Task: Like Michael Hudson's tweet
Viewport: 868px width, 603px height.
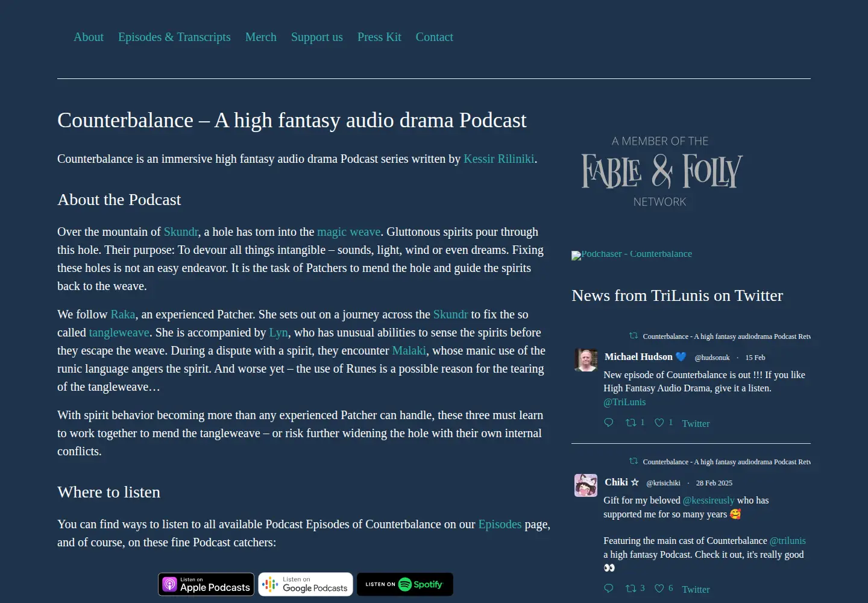Action: click(x=664, y=423)
